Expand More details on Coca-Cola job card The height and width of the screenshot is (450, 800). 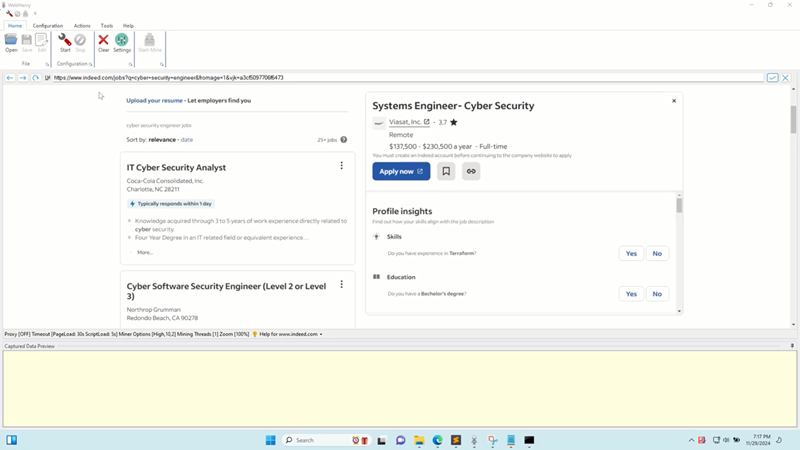pyautogui.click(x=144, y=252)
